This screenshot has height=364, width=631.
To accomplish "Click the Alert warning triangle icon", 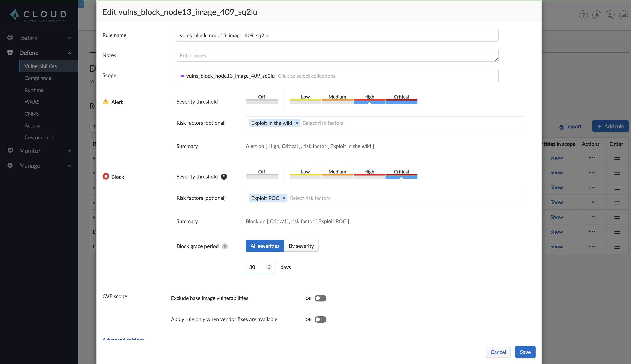I will pos(106,101).
